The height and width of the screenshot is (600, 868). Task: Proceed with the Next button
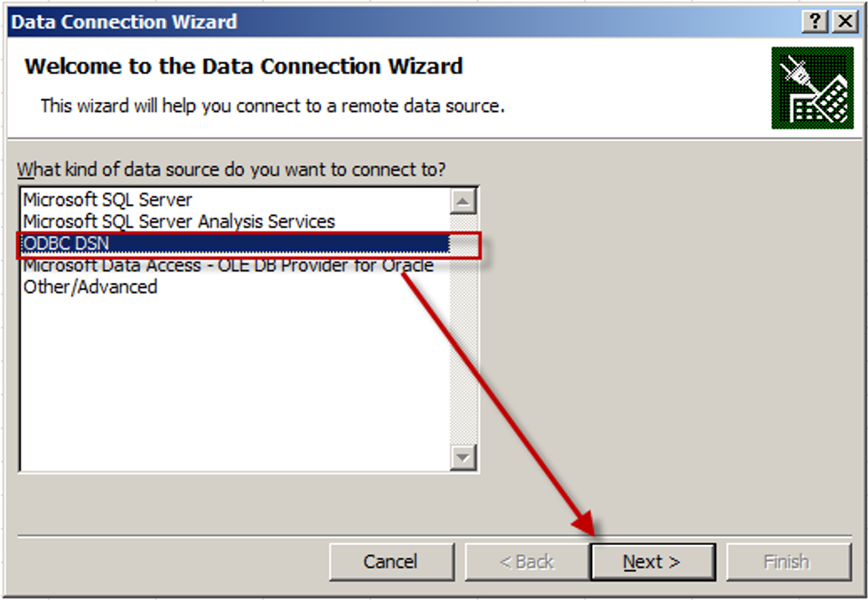click(652, 562)
